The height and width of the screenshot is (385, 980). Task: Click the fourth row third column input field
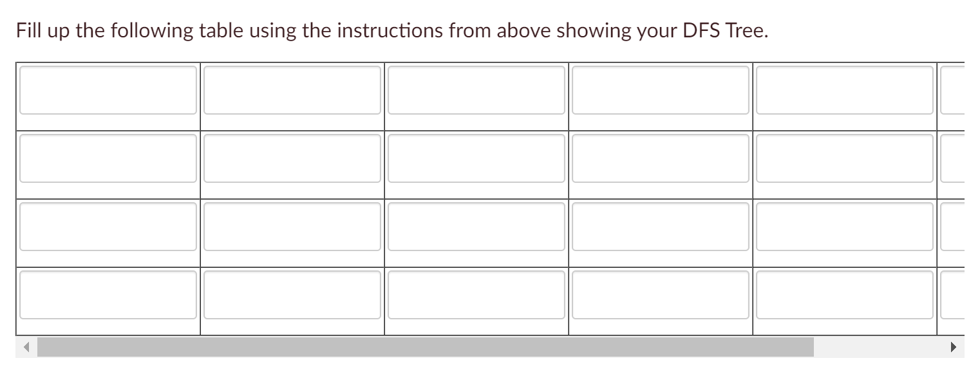[x=476, y=295]
